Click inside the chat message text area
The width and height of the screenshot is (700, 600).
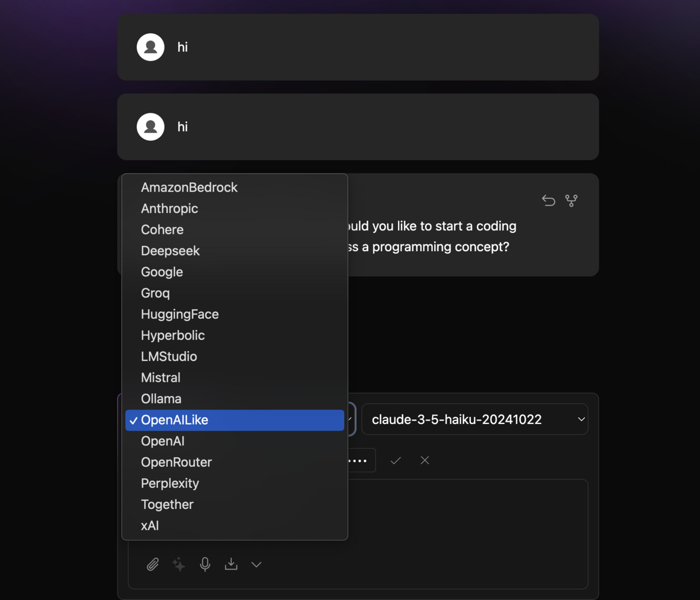click(467, 517)
